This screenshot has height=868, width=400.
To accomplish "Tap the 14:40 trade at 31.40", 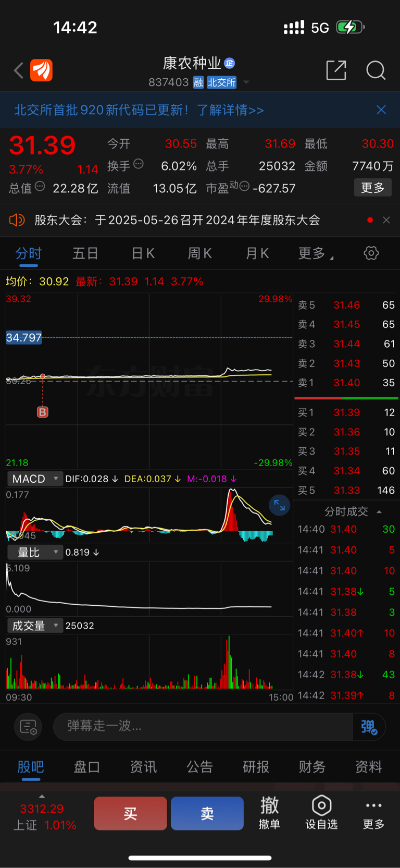I will tap(346, 529).
